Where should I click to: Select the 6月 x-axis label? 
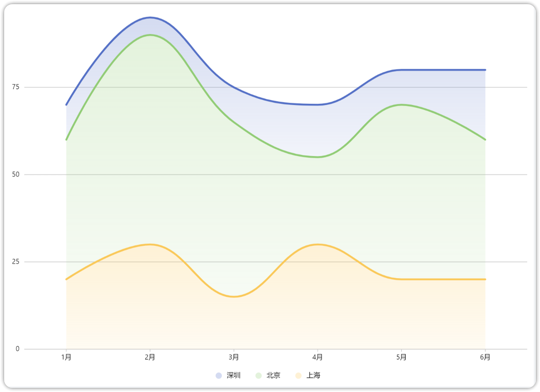coord(485,357)
